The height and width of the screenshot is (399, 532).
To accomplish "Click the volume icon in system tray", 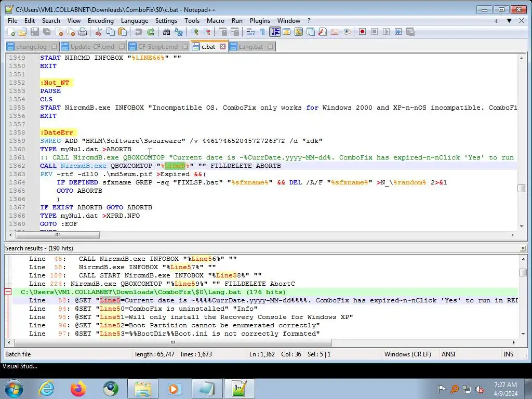I will click(x=480, y=389).
